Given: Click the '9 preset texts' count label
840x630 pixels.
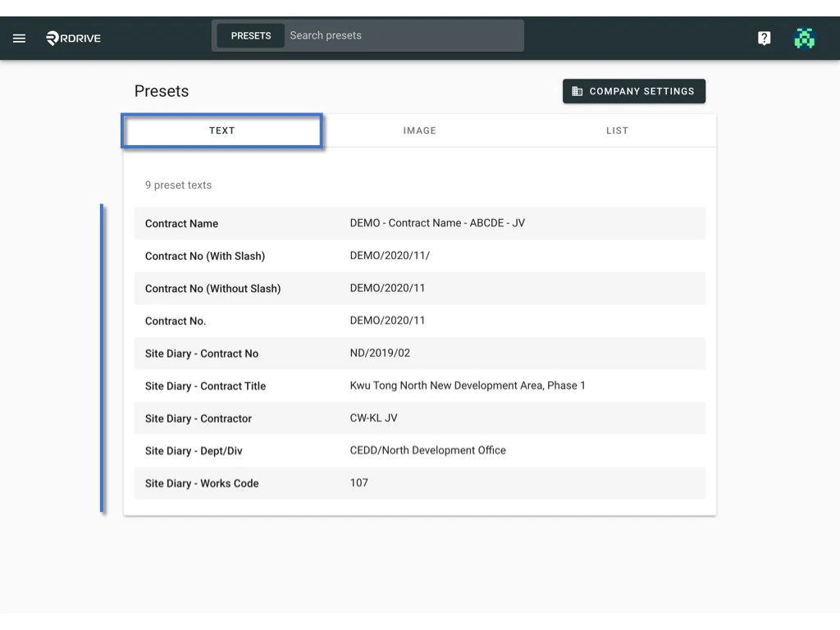Looking at the screenshot, I should click(x=178, y=185).
